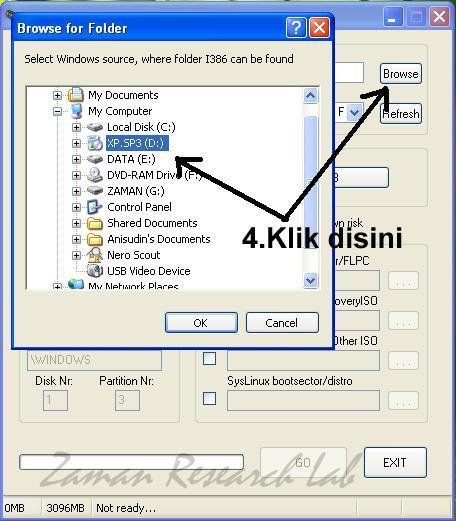Click the DATA (E:) drive icon
Image resolution: width=456 pixels, height=521 pixels.
(x=95, y=159)
